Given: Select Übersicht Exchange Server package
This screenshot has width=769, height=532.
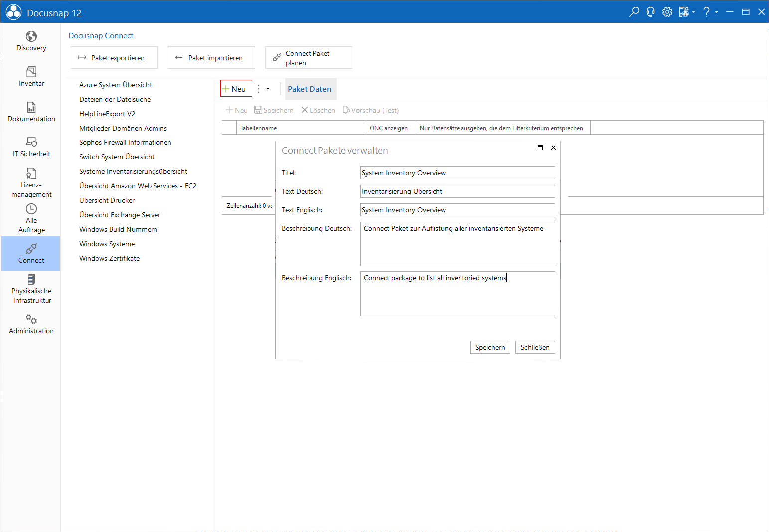Looking at the screenshot, I should coord(120,215).
